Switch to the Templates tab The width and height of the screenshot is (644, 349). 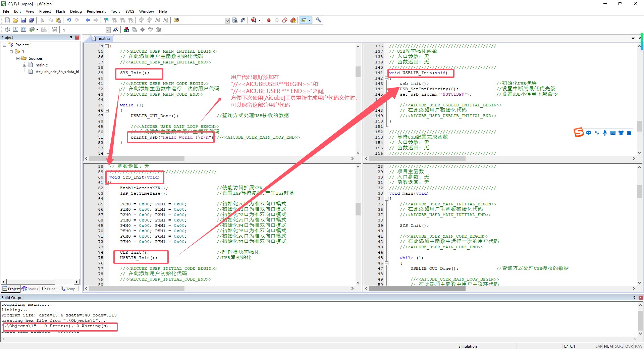click(69, 289)
